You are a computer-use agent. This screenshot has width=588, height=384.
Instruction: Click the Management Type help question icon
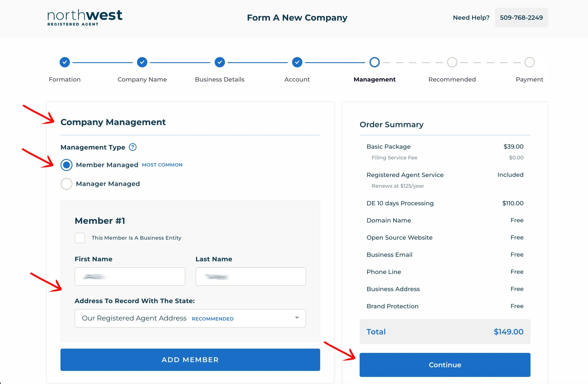coord(133,147)
